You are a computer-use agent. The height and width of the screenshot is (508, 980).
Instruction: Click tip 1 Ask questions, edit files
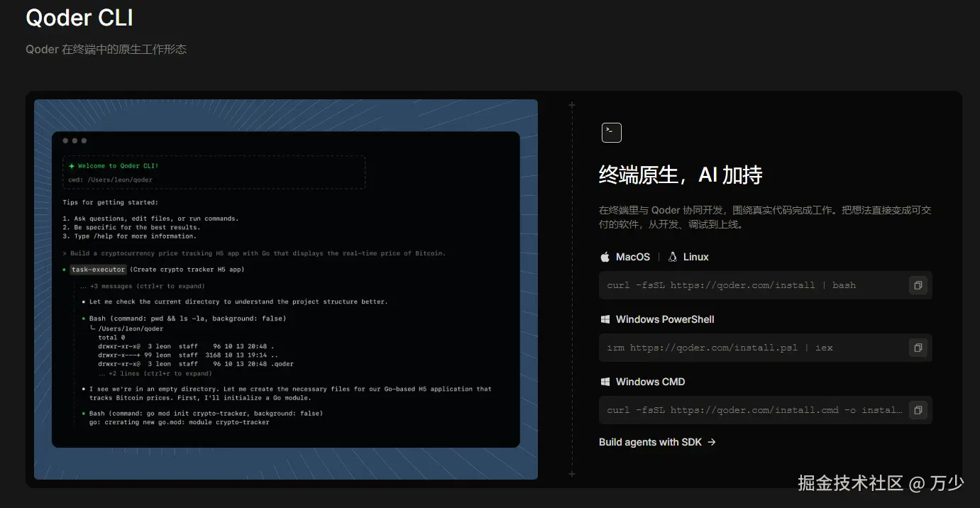pyautogui.click(x=150, y=219)
